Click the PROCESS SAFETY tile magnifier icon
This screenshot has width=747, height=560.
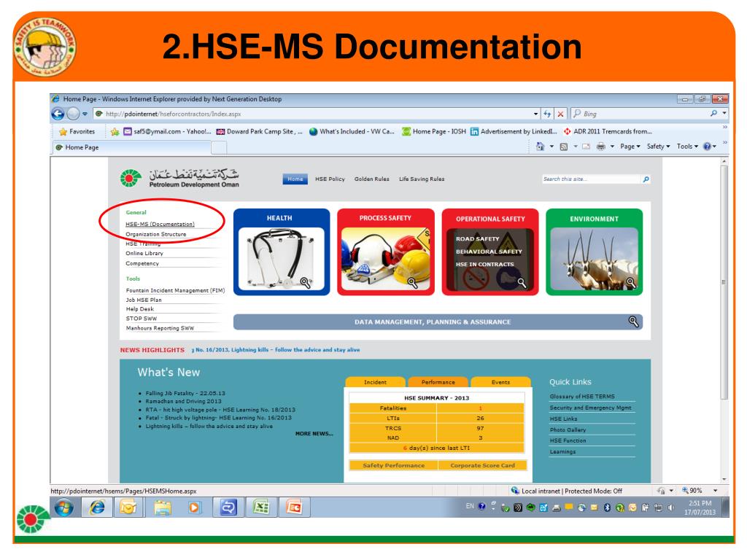(413, 284)
